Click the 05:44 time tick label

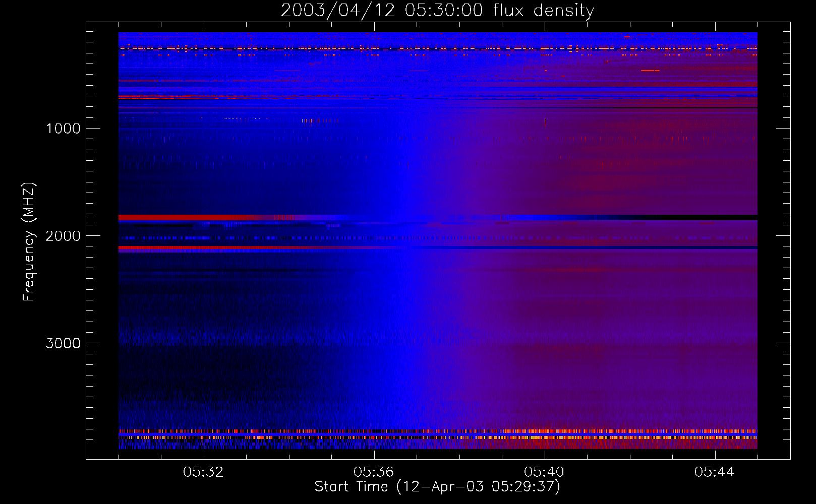[715, 472]
